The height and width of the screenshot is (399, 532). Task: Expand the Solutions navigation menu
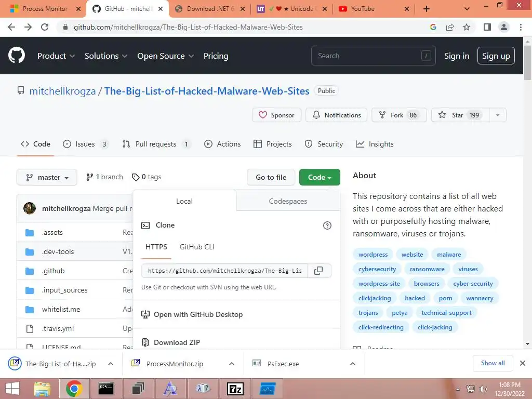click(x=106, y=56)
